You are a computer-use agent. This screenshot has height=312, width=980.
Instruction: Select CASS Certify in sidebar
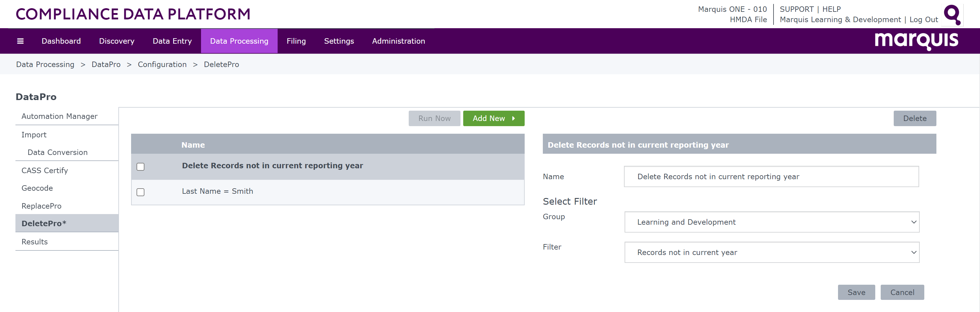pyautogui.click(x=67, y=170)
